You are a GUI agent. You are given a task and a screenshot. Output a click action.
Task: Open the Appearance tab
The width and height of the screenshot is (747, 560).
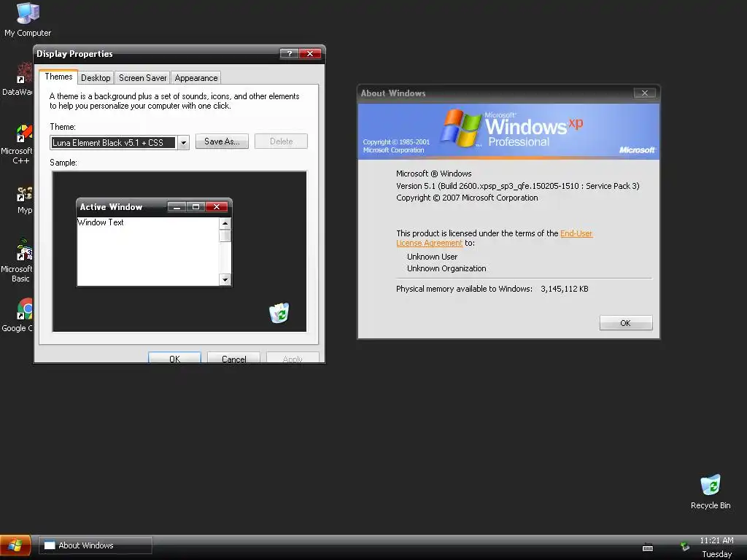pyautogui.click(x=196, y=78)
